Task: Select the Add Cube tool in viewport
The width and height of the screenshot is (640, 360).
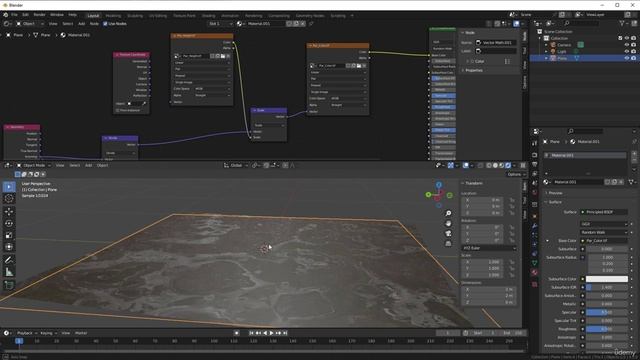Action: point(9,285)
